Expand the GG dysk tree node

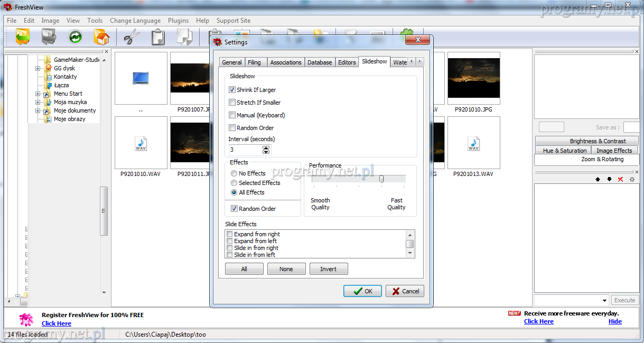[38, 68]
